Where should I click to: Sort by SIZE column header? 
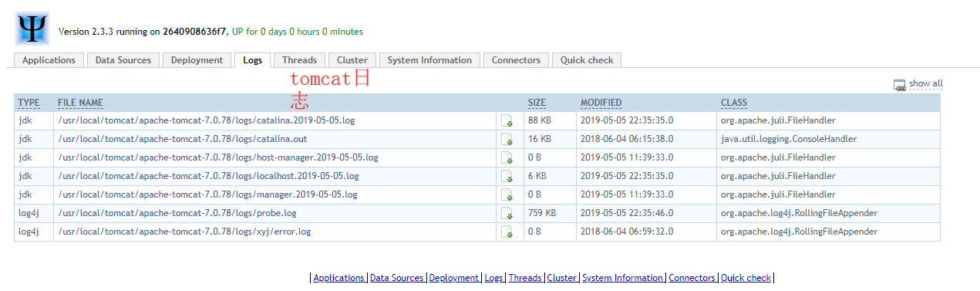[537, 103]
